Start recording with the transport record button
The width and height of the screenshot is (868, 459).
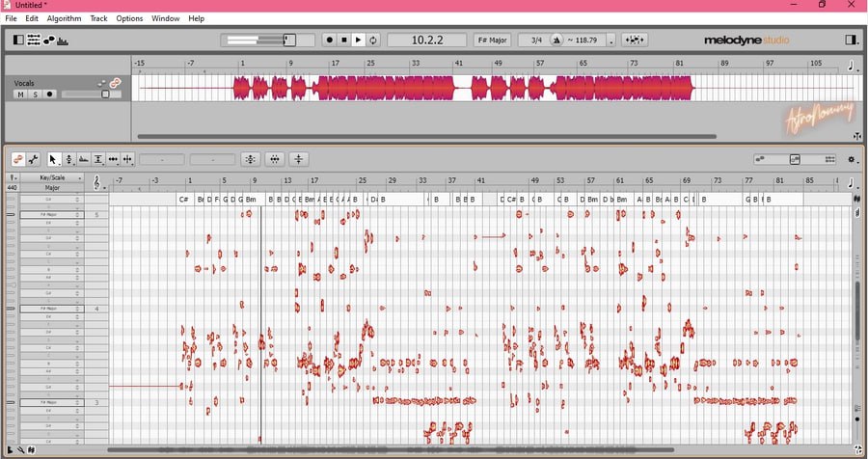[330, 40]
